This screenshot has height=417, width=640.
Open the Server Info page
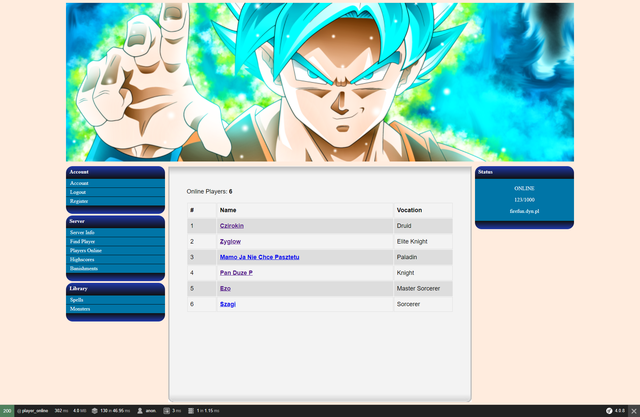(x=82, y=233)
